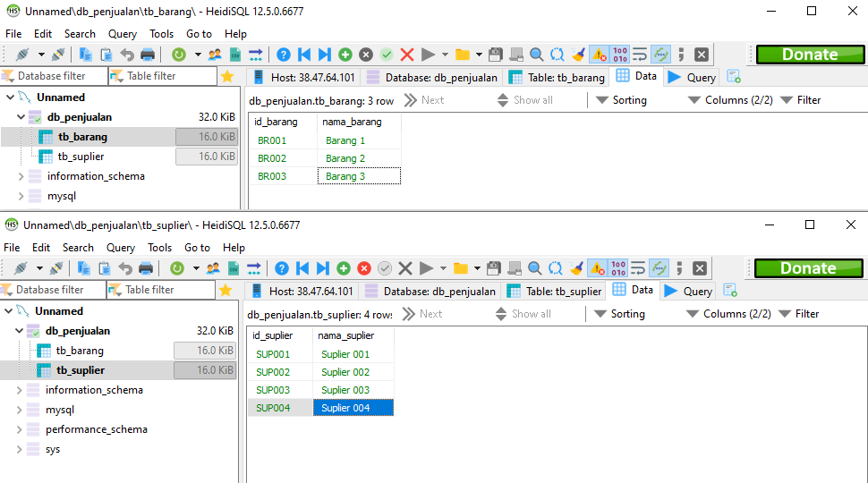Click green insert row icon, top window
The image size is (868, 483).
pyautogui.click(x=345, y=55)
